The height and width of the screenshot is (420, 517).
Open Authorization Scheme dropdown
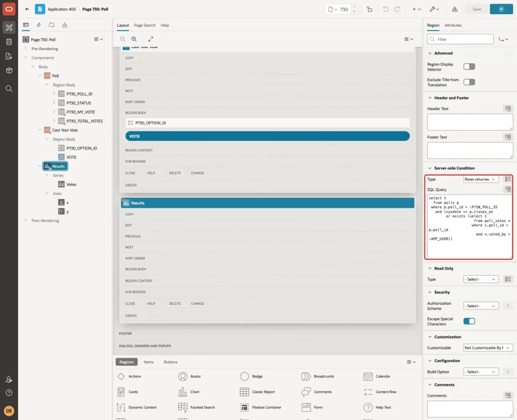point(481,306)
